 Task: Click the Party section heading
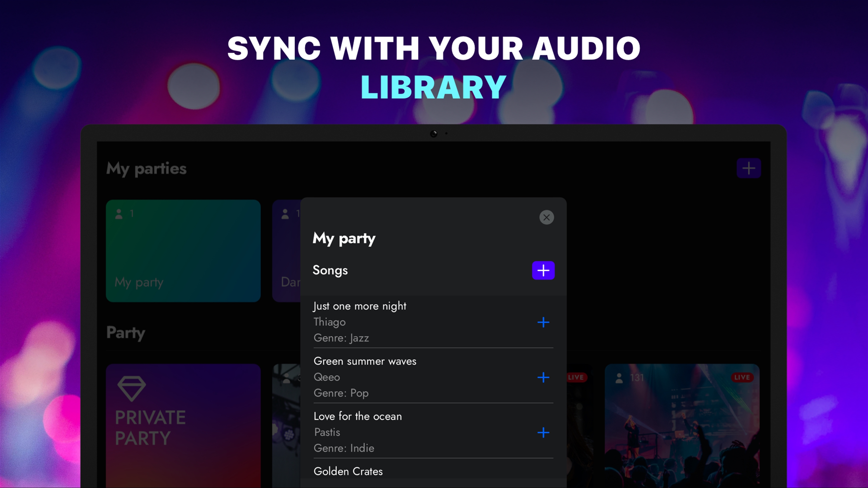click(126, 332)
